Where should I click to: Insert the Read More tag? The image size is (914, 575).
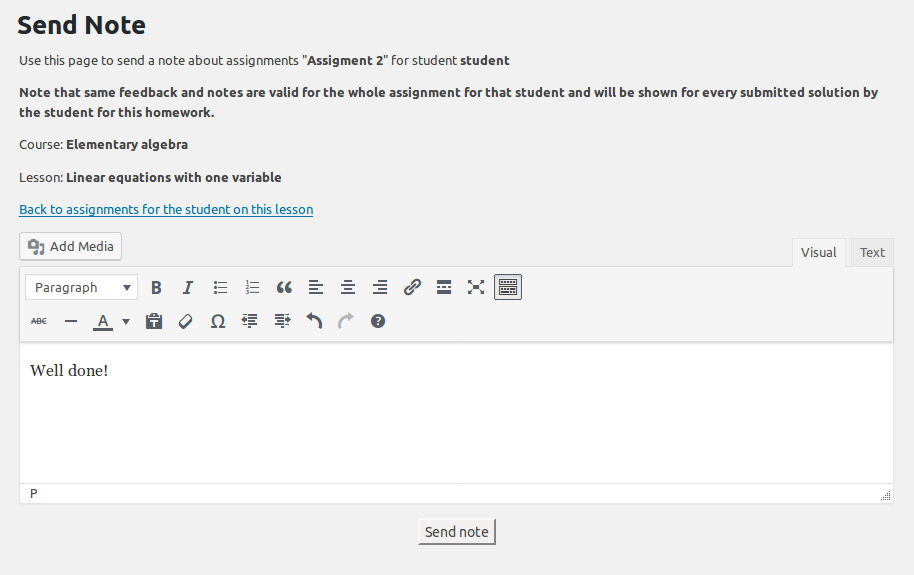pos(444,288)
